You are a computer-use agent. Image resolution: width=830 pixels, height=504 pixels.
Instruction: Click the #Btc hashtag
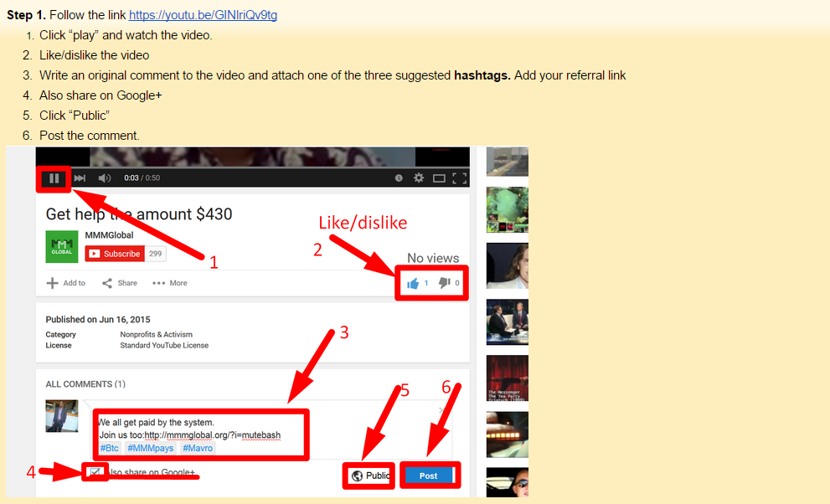tap(110, 448)
